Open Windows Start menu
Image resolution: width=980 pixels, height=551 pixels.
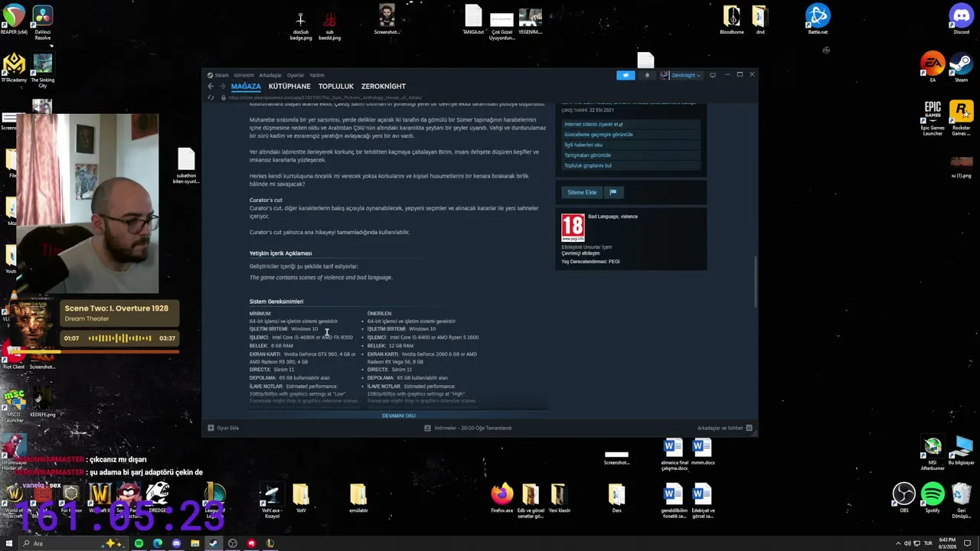[10, 543]
